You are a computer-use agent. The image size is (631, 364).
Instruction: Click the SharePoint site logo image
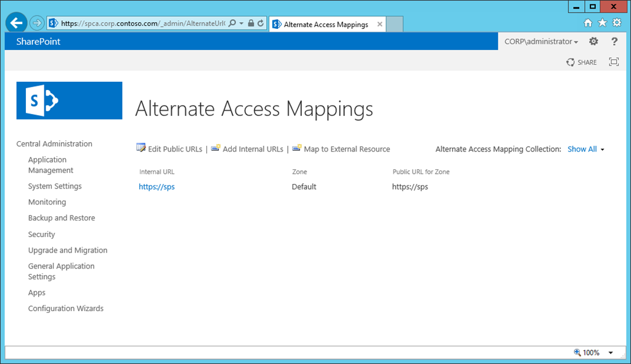[x=69, y=100]
